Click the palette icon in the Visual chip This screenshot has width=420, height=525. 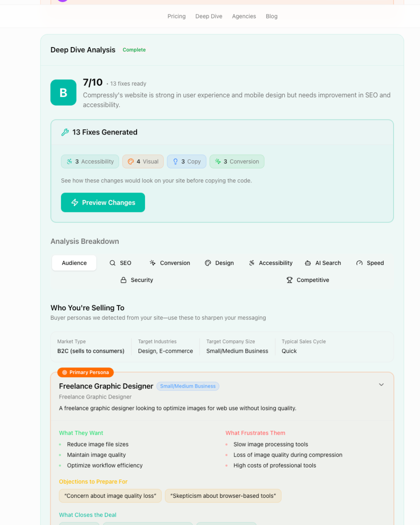(x=131, y=161)
